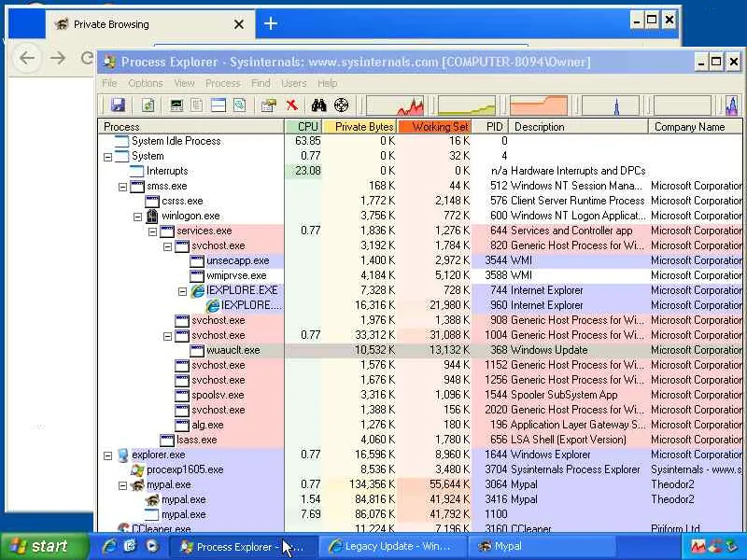Screen dimensions: 747x560
Task: Click the Refresh Now toolbar icon
Action: pos(148,105)
